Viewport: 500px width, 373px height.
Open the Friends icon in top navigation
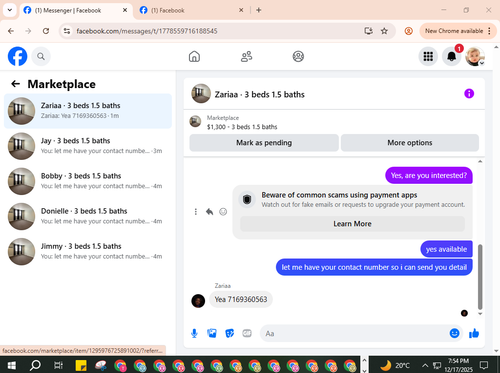pyautogui.click(x=246, y=56)
